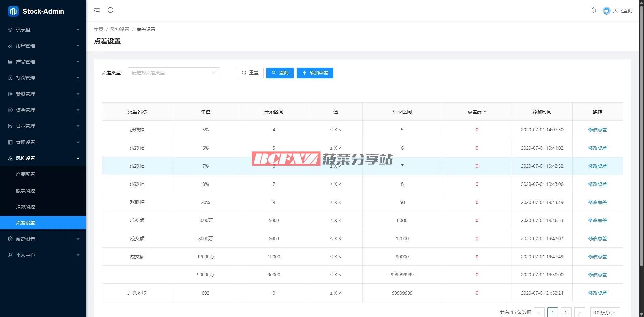Select 股票风控 in the sidebar submenu
The height and width of the screenshot is (317, 644).
25,191
